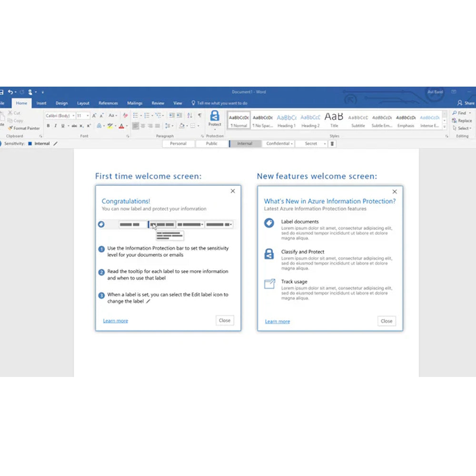Click the delete label trash icon
The height and width of the screenshot is (476, 476).
point(332,143)
